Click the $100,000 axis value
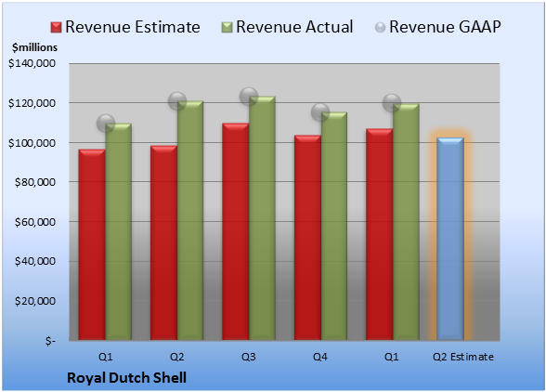 [32, 143]
